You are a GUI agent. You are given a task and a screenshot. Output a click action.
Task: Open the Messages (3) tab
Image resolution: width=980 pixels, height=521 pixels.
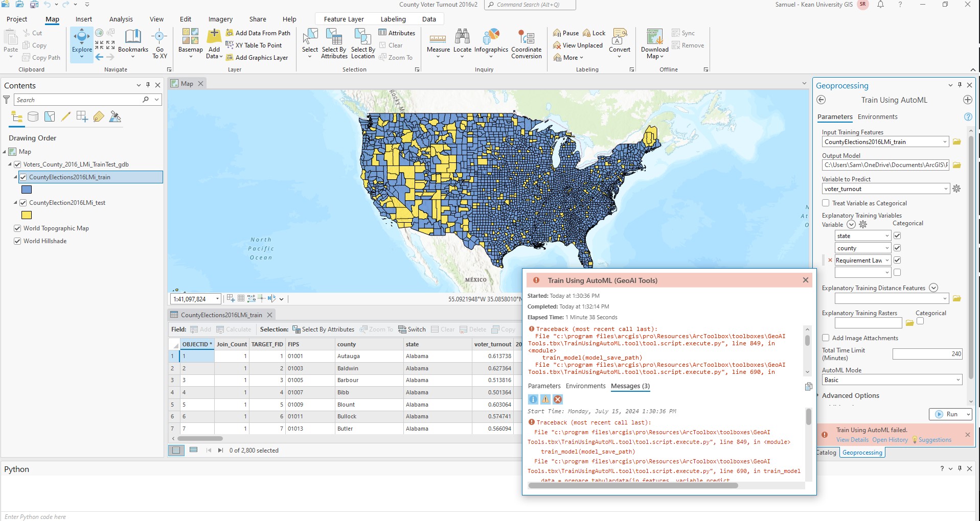[x=630, y=386]
